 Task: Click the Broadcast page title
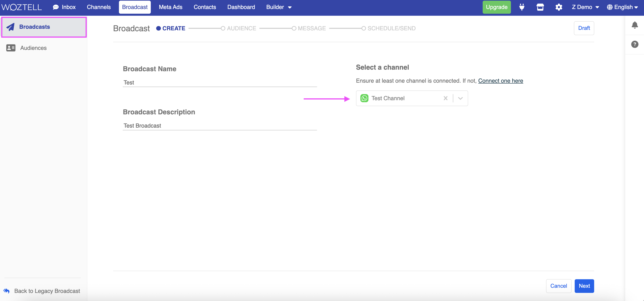tap(131, 28)
